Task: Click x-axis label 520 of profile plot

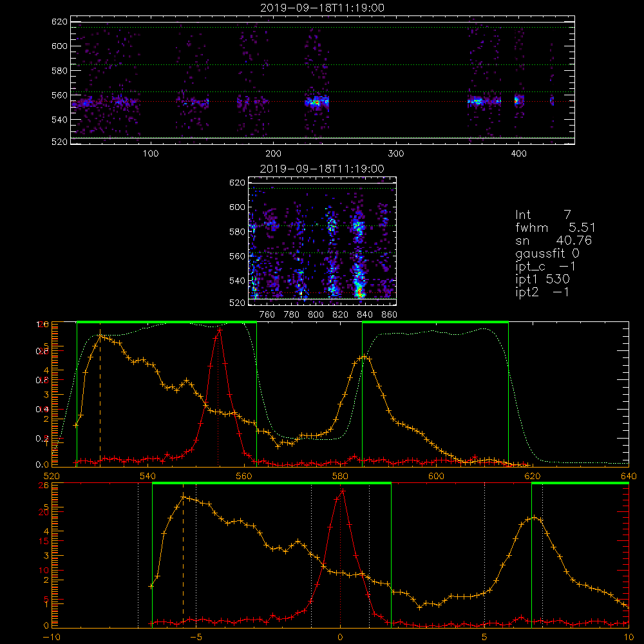Action: [52, 477]
